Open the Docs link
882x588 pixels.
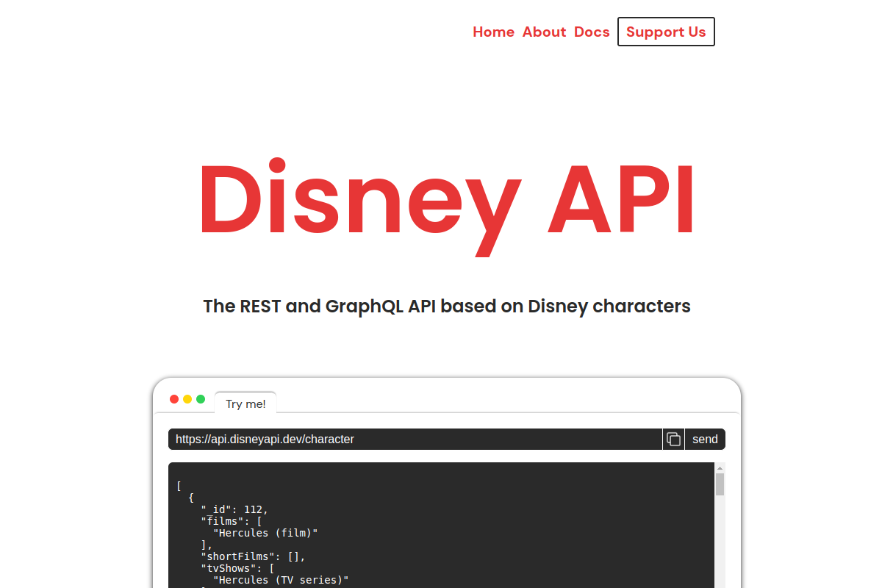pyautogui.click(x=592, y=32)
